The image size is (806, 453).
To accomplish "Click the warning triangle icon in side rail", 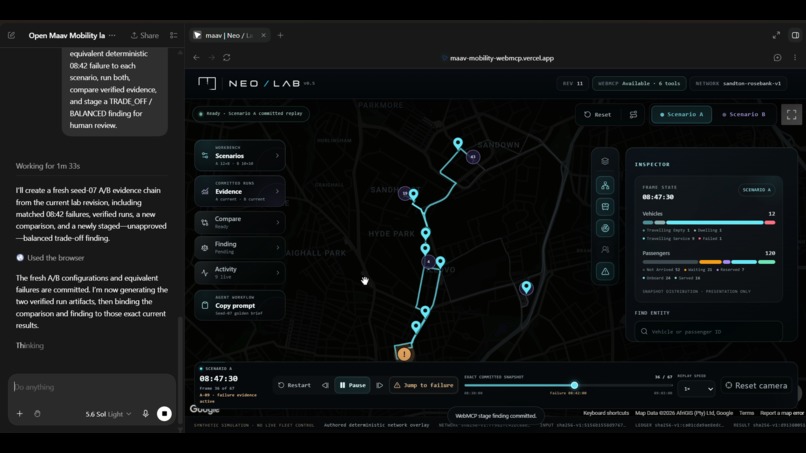I will pos(605,271).
